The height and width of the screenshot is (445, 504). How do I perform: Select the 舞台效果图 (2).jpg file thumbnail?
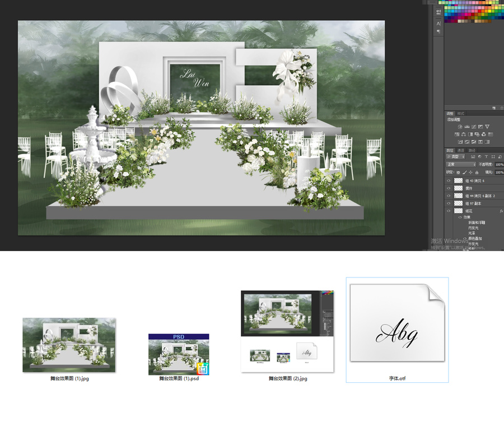click(288, 331)
